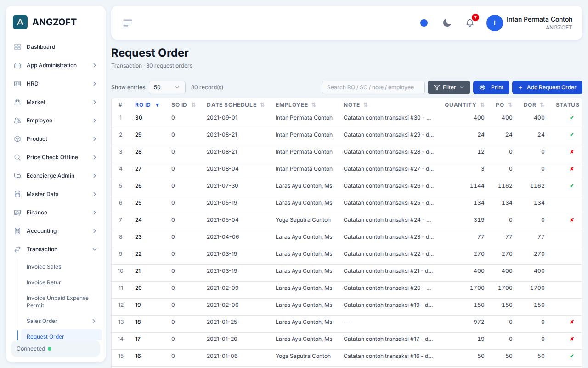
Task: Click the Employee people icon
Action: point(17,121)
